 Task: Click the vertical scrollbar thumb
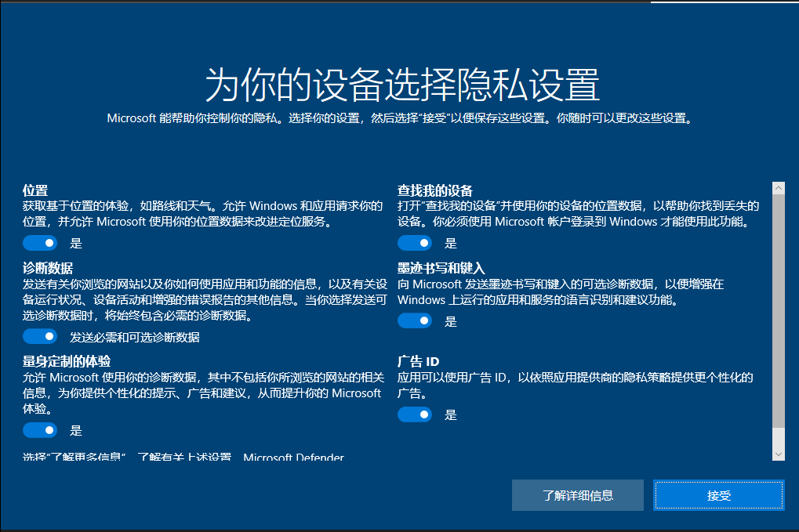[778, 310]
